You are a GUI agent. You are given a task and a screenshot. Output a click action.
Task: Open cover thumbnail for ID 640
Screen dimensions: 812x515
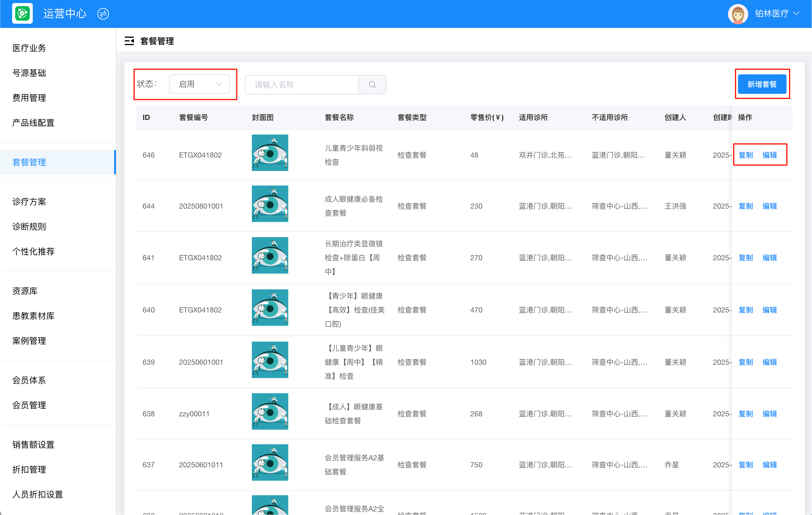click(270, 307)
